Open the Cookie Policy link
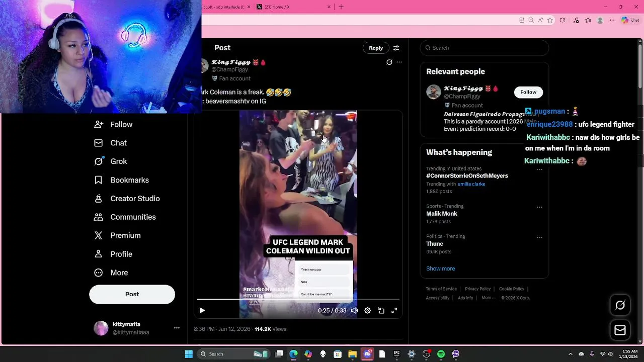 (512, 289)
